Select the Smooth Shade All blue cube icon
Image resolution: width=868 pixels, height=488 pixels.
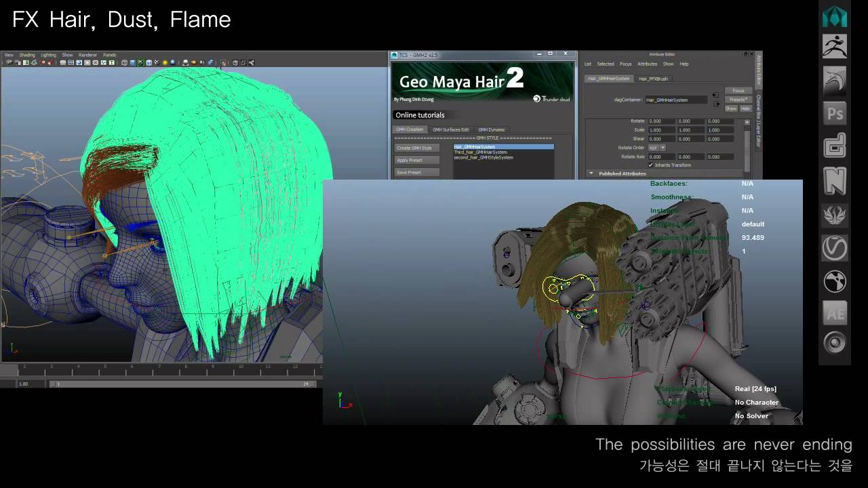(x=133, y=62)
